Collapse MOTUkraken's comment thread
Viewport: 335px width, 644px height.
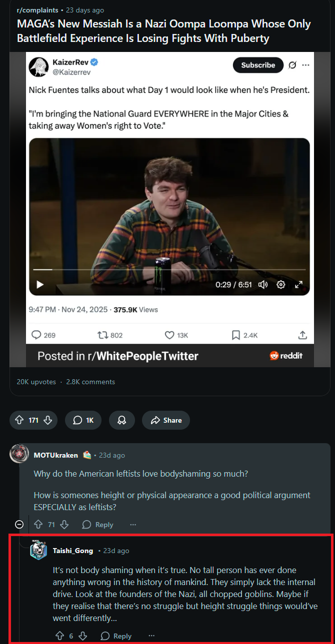19,525
